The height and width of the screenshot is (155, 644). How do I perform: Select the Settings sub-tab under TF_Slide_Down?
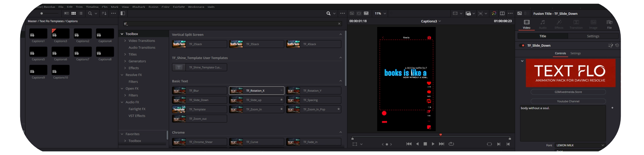click(x=576, y=53)
